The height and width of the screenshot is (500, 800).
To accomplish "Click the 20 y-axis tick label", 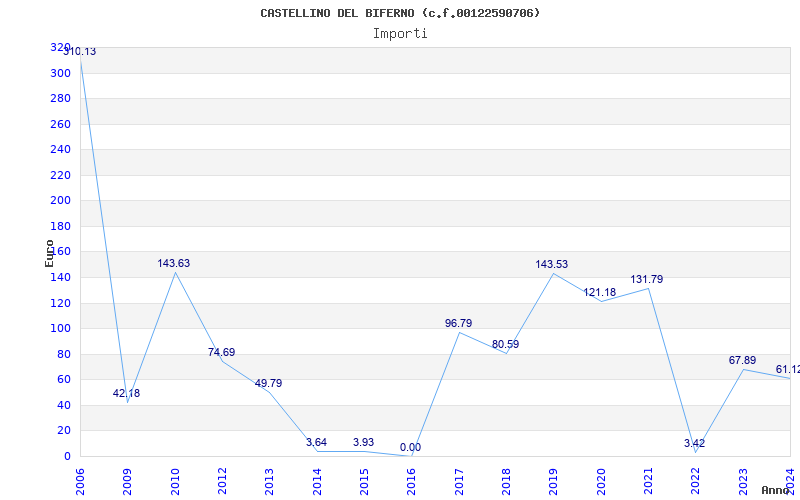I will click(63, 431).
